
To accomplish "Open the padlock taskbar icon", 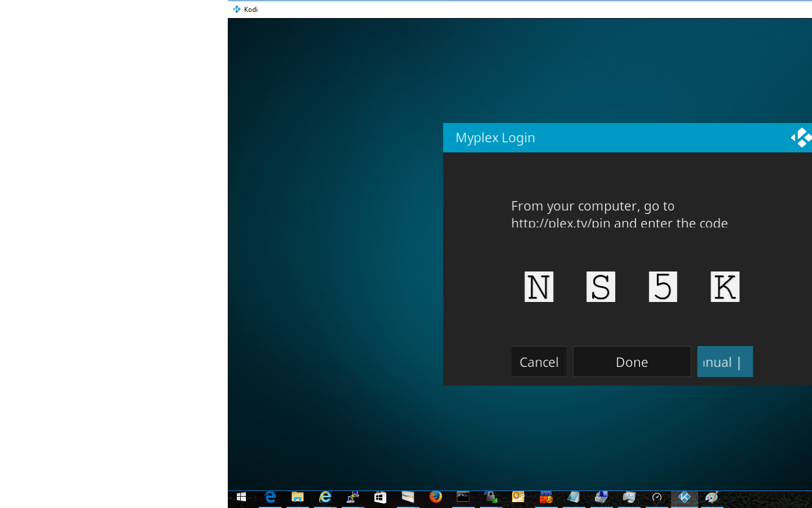I will [x=491, y=497].
